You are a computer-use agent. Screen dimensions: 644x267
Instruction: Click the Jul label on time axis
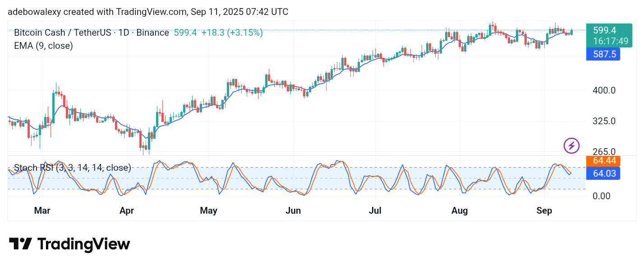[375, 211]
